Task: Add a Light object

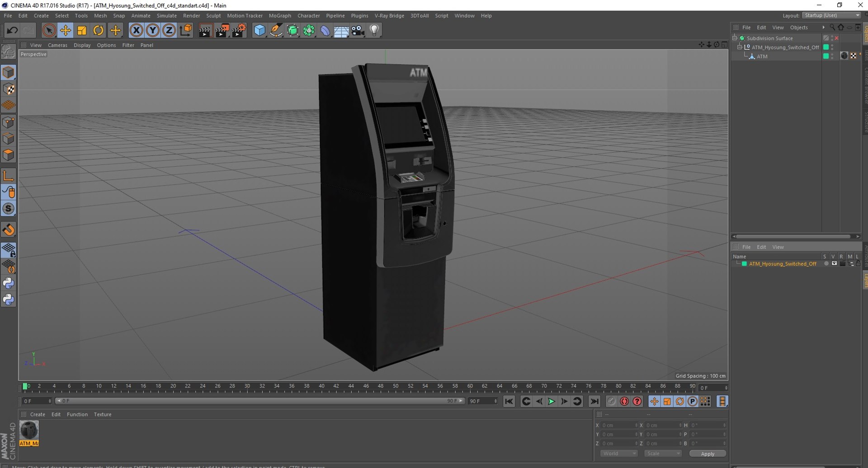Action: point(374,30)
